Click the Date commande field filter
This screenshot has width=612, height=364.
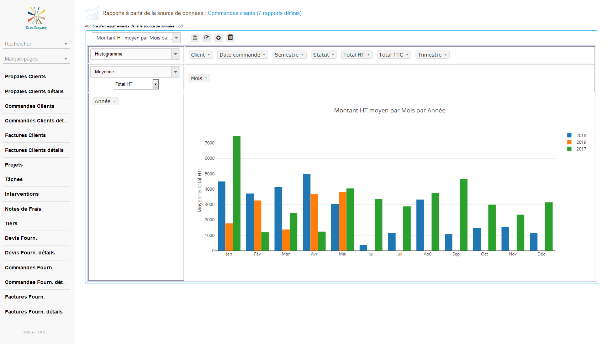[x=242, y=55]
